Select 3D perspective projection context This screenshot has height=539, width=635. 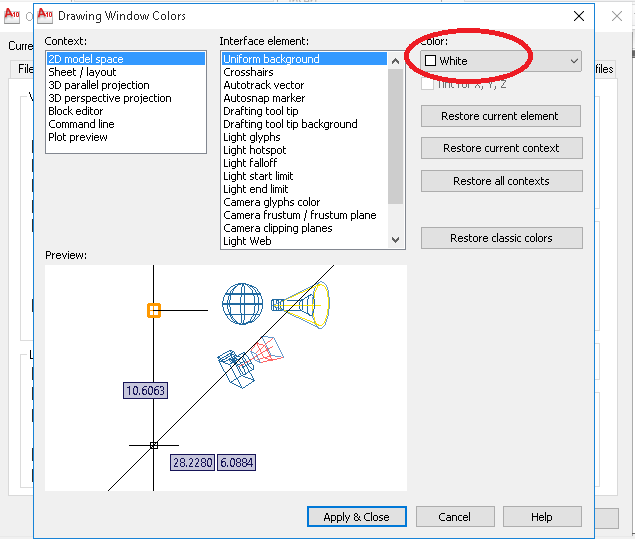(126, 98)
